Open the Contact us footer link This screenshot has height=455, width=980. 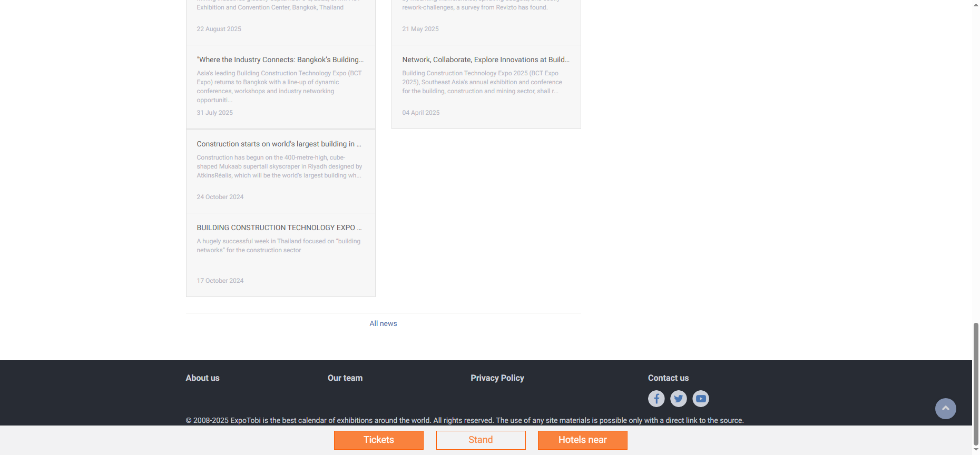coord(668,378)
